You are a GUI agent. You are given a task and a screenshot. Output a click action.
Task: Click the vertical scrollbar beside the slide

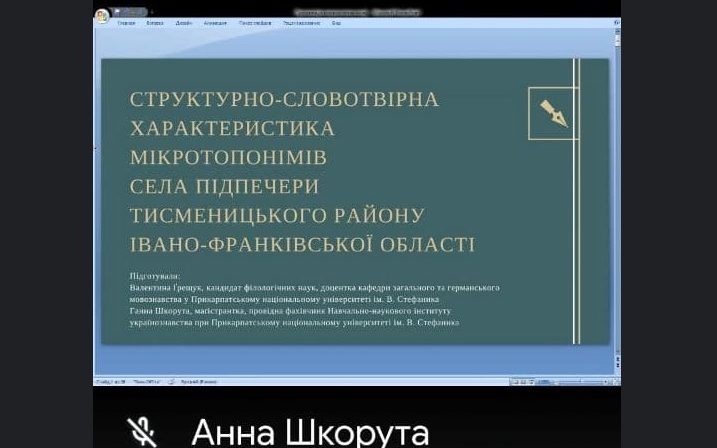(616, 200)
